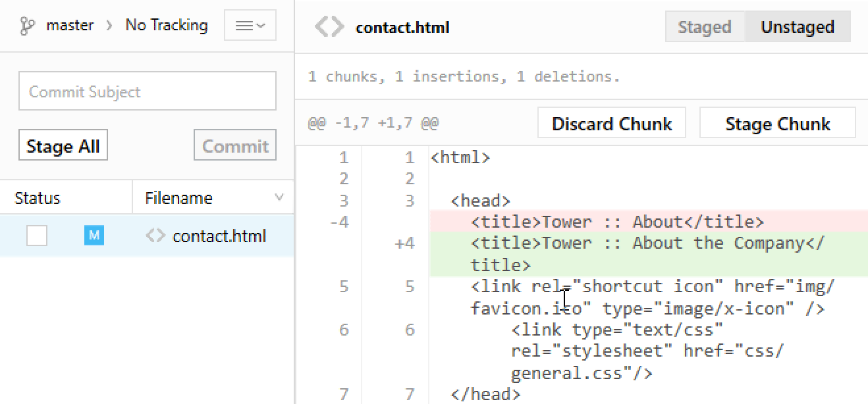The height and width of the screenshot is (404, 868).
Task: Click the Commit button
Action: point(234,145)
